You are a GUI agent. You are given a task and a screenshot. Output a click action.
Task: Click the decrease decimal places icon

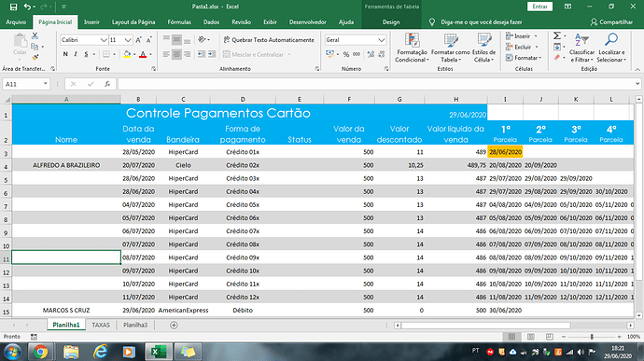point(382,54)
